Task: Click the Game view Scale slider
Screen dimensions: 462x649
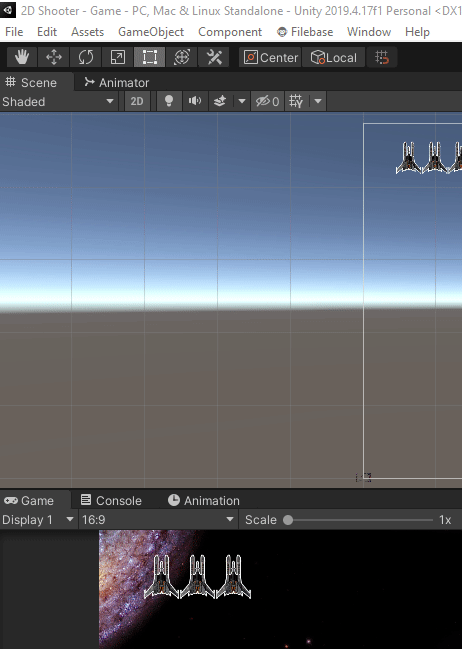Action: click(359, 520)
